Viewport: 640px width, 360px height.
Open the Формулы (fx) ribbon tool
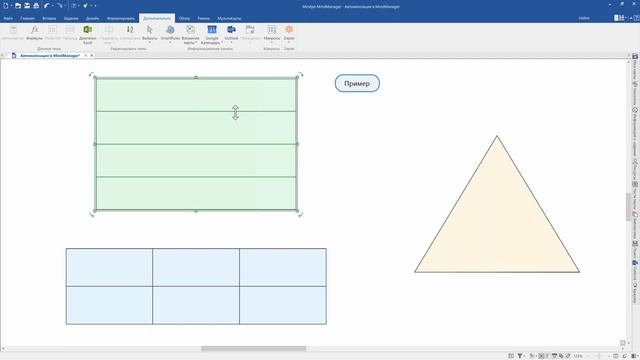(x=34, y=33)
